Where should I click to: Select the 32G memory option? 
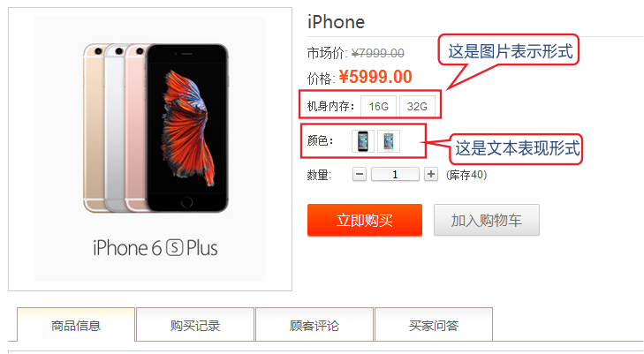(x=417, y=107)
